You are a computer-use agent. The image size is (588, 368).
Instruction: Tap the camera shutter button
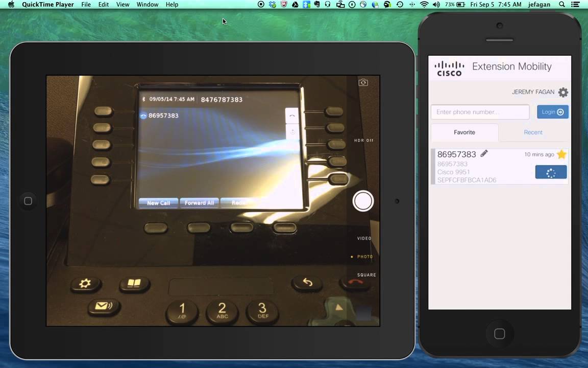pos(363,201)
